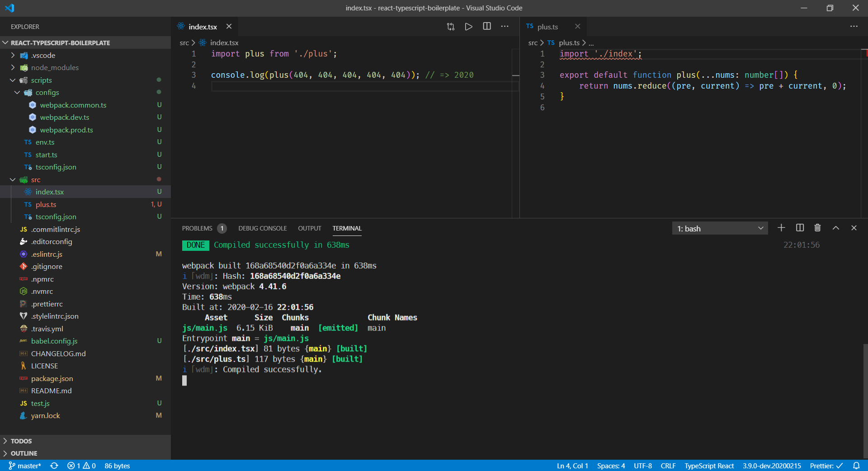
Task: Open webpack.common.ts file
Action: 85,105
